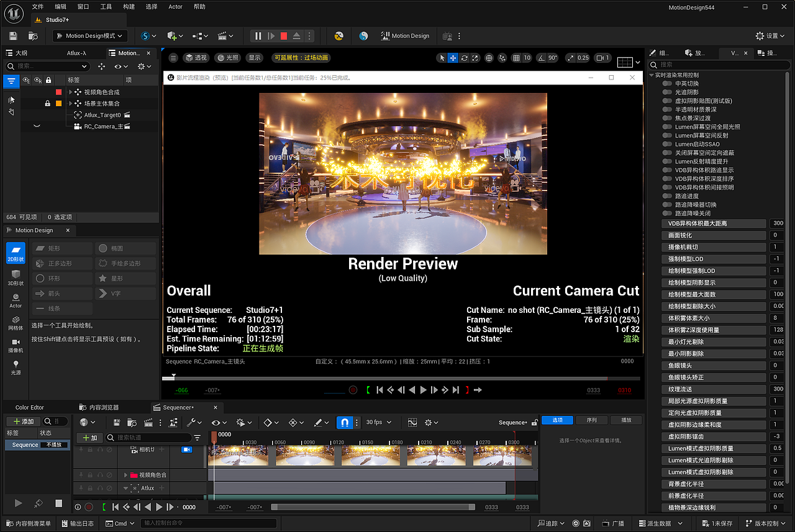Open the viewport layout dropdown arrow

click(637, 62)
